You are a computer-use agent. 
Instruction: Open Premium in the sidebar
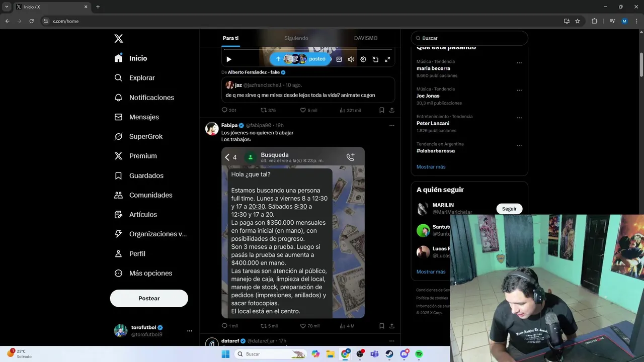pyautogui.click(x=135, y=156)
